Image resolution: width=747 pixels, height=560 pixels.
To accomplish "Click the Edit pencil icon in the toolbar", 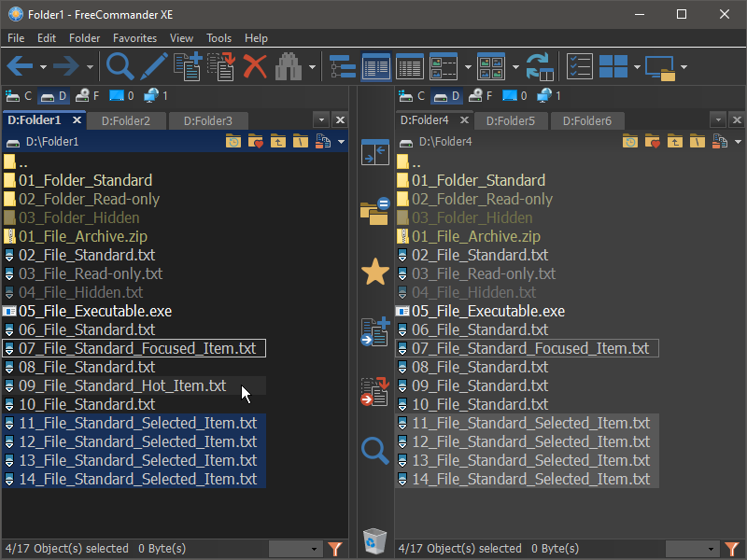I will (x=154, y=66).
